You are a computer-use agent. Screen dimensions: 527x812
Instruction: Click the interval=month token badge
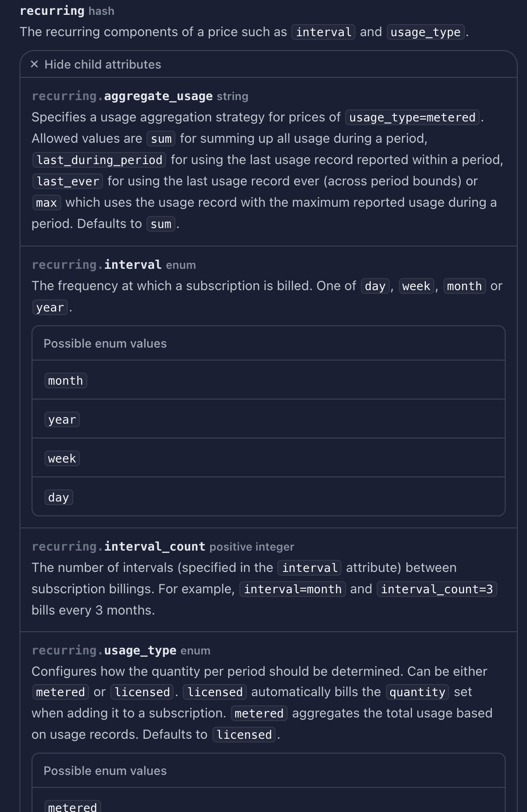293,589
